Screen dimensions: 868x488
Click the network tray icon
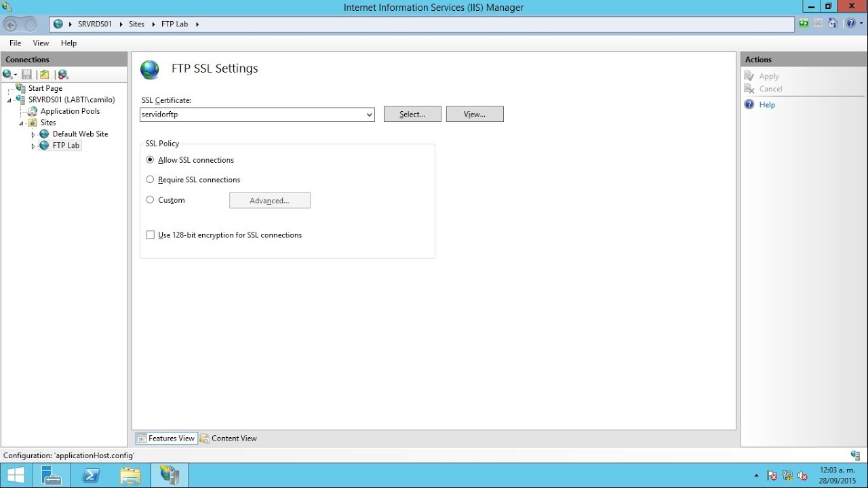(x=787, y=476)
